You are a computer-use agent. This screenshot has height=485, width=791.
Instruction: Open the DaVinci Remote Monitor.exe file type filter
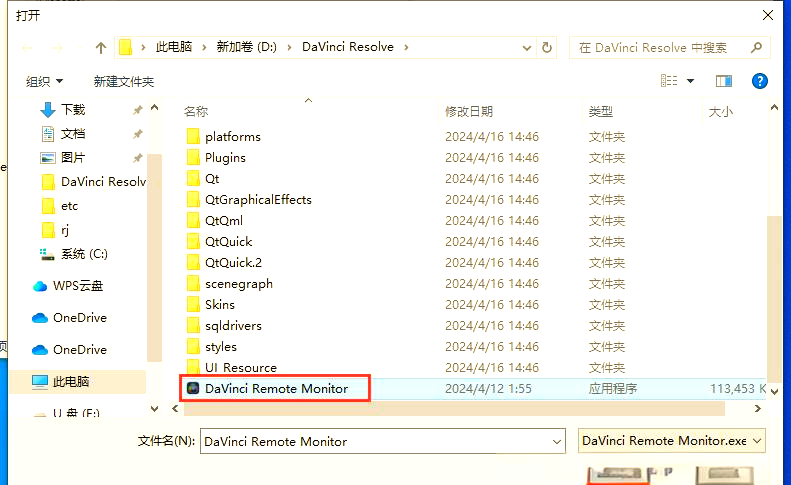coord(671,441)
